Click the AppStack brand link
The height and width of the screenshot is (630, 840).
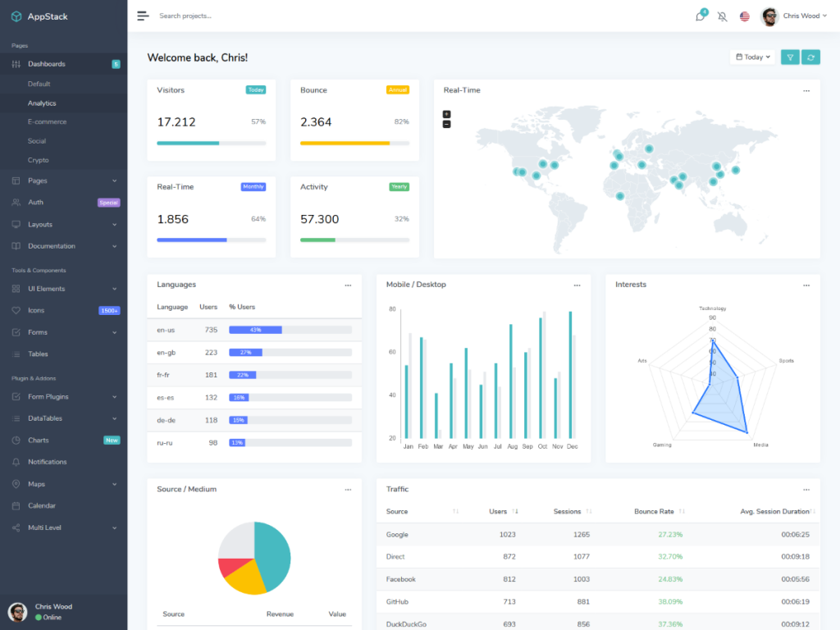39,16
